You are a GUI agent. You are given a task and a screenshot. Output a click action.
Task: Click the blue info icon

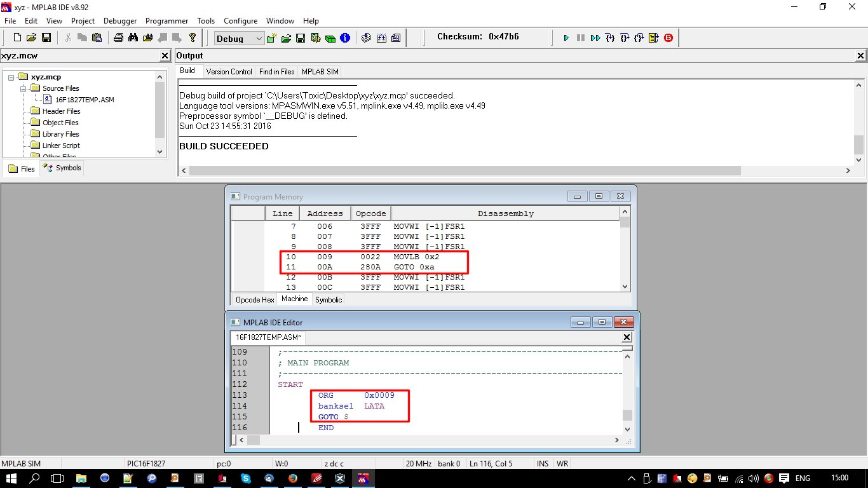click(x=345, y=38)
